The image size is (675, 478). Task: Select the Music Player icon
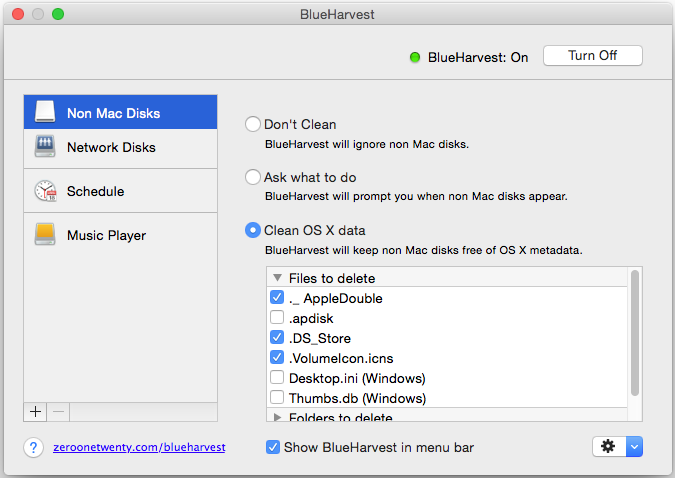tap(44, 235)
